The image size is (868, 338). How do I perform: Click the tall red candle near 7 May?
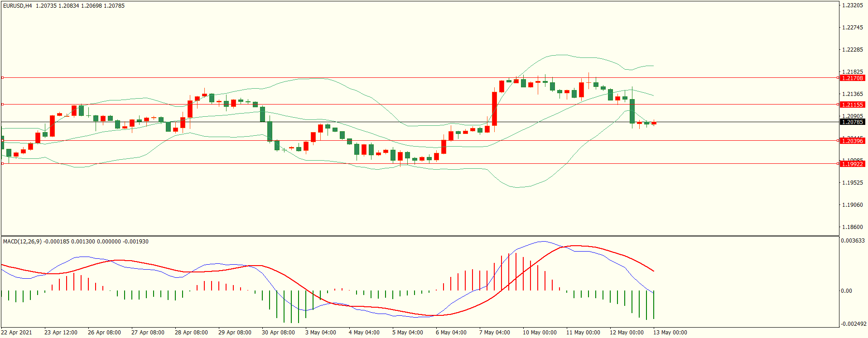(495, 109)
